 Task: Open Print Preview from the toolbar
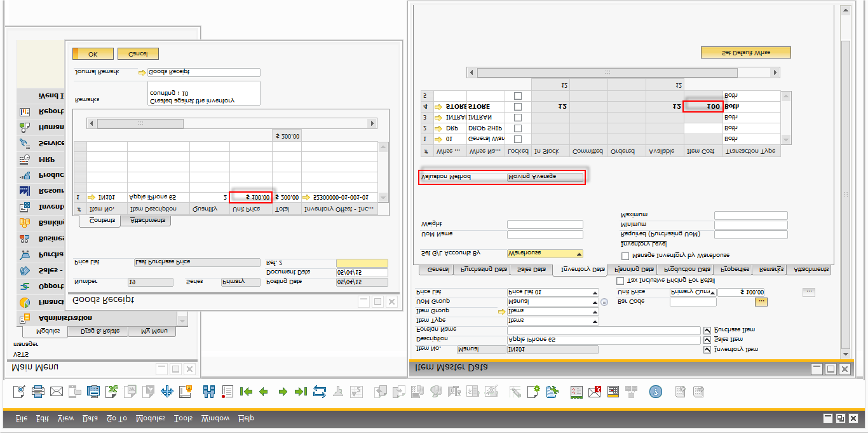[19, 391]
